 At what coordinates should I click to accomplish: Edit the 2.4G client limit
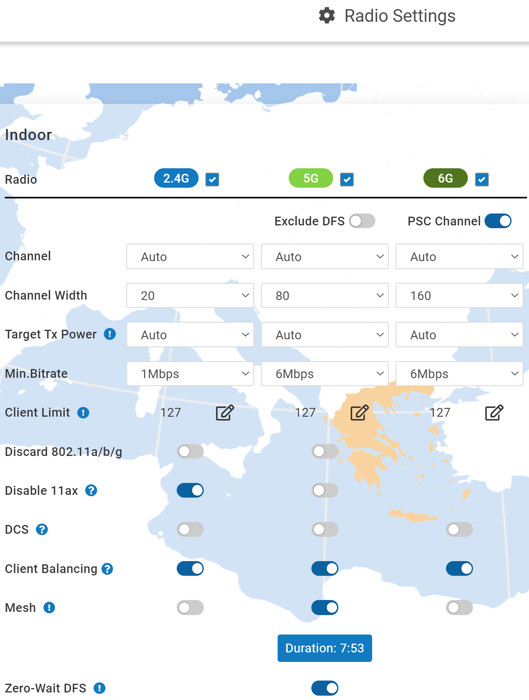(x=225, y=413)
